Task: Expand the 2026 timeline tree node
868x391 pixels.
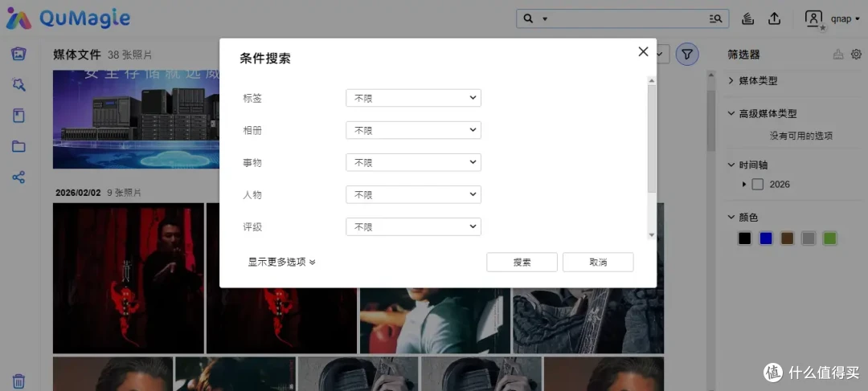Action: (x=744, y=184)
